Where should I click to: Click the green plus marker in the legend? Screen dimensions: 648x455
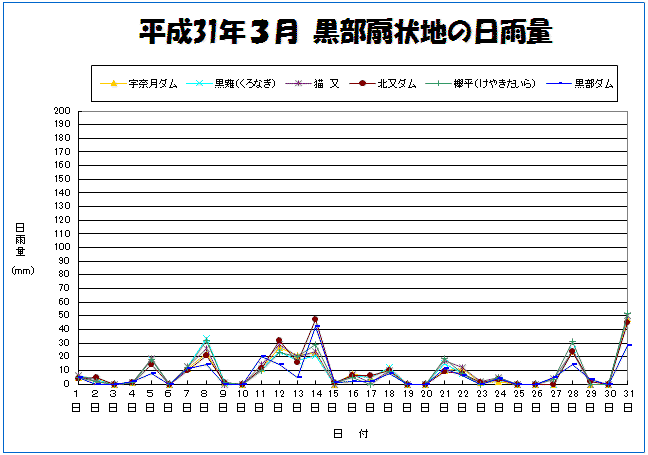[438, 83]
